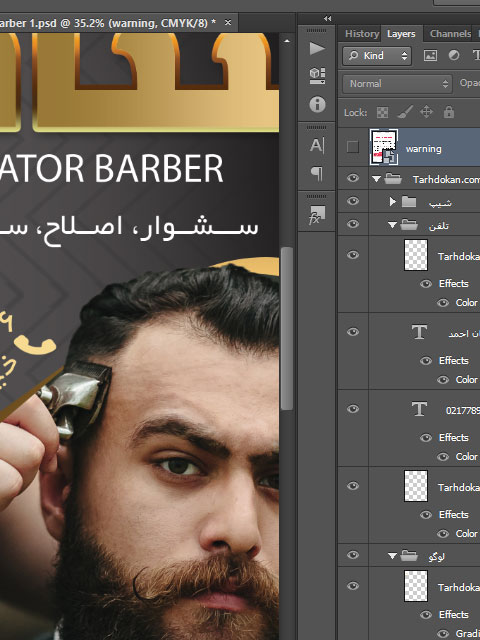Click the scroll-up arrow of canvas scrollbar

[287, 41]
